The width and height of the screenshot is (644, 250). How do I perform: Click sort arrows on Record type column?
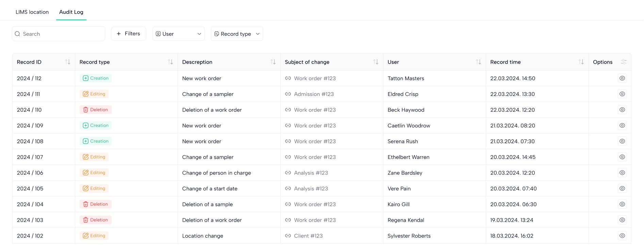click(x=170, y=62)
